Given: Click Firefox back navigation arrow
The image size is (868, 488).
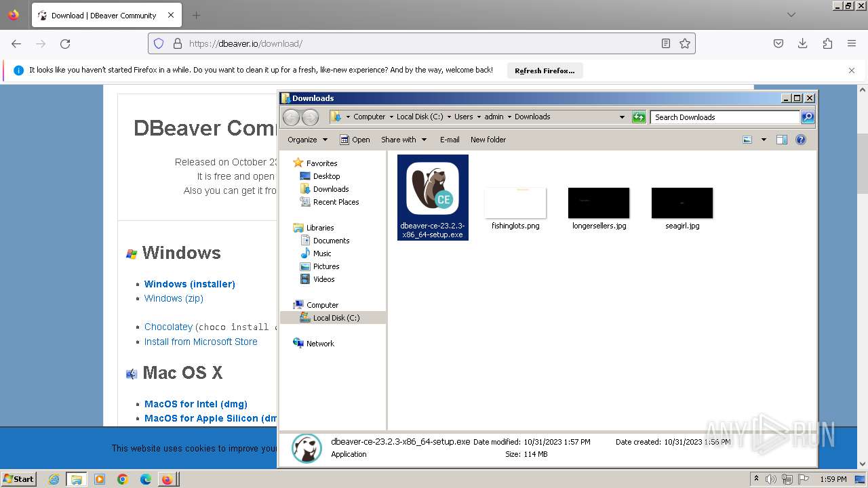Looking at the screenshot, I should point(16,43).
